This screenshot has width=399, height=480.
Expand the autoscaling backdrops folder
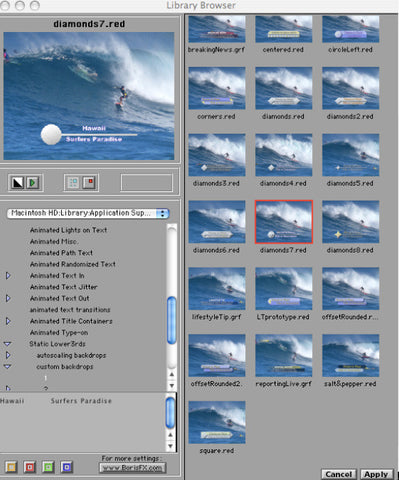(8, 355)
